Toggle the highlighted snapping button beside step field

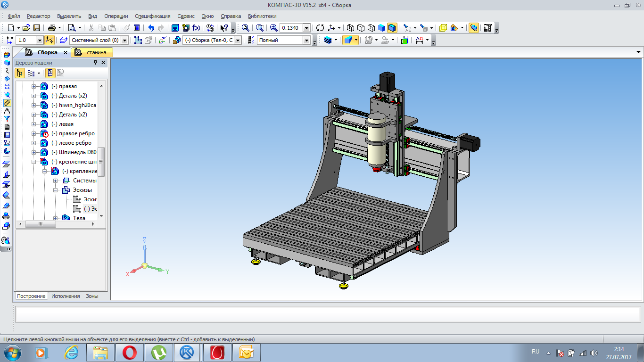pos(50,40)
